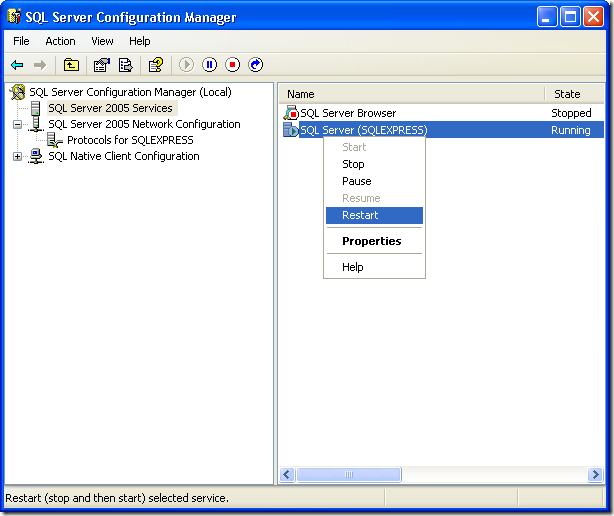614x516 pixels.
Task: Select SQL Native Client Configuration tree item
Action: click(124, 156)
